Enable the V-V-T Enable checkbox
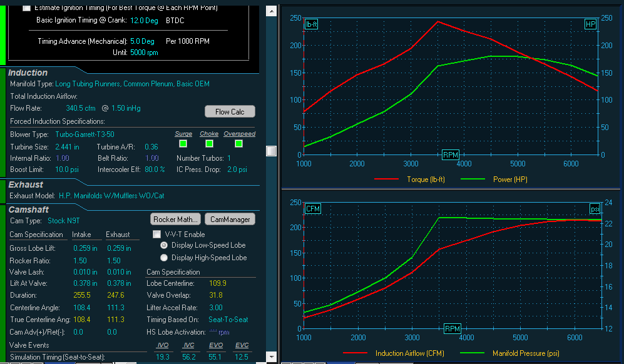 [156, 235]
